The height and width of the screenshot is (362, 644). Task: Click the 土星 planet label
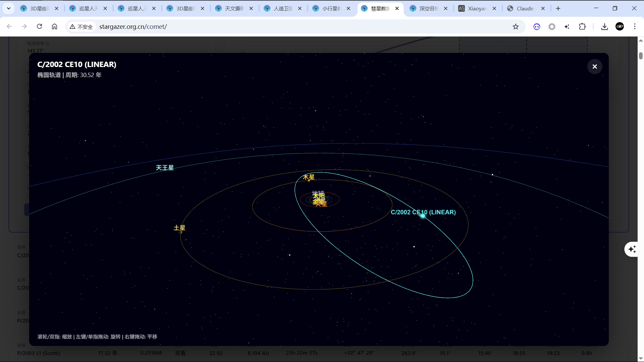point(179,228)
